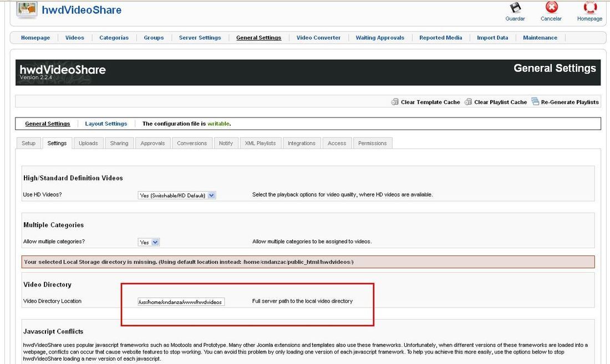Screen dimensions: 610x364
Task: Switch to the Notify tab
Action: [226, 143]
